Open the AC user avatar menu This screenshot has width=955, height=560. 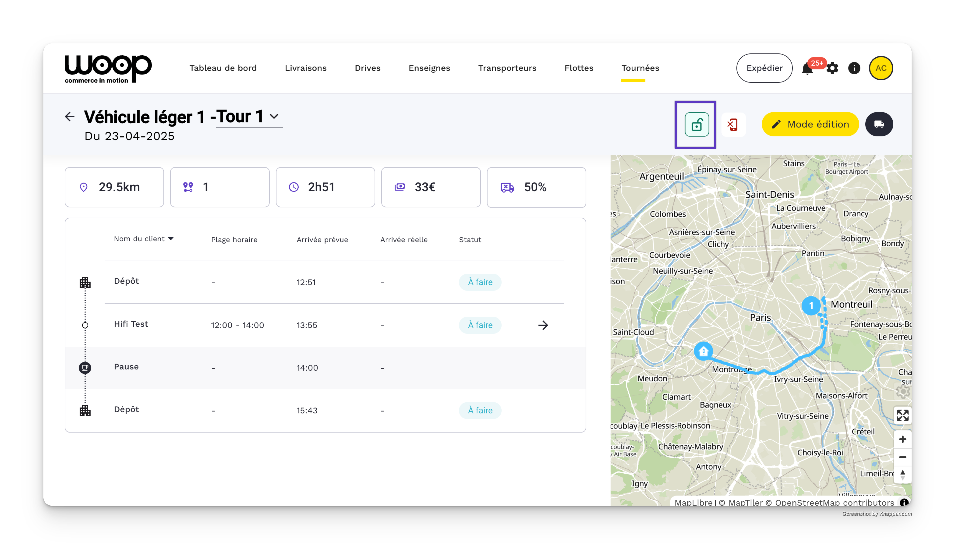(x=881, y=68)
